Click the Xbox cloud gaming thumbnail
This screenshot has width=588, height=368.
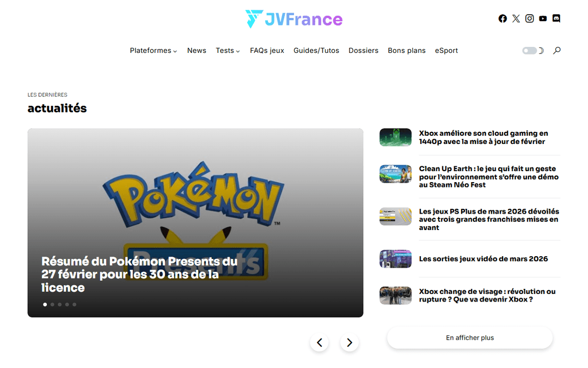395,137
